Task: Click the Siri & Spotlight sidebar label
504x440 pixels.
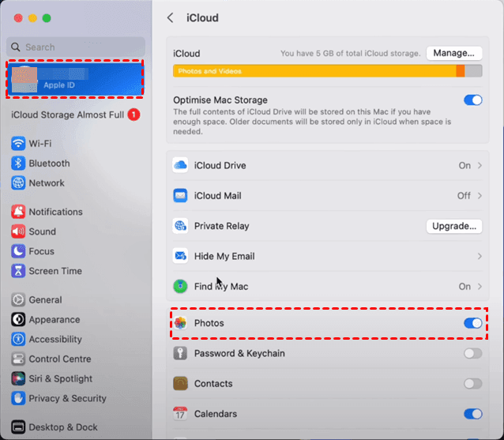Action: 60,378
